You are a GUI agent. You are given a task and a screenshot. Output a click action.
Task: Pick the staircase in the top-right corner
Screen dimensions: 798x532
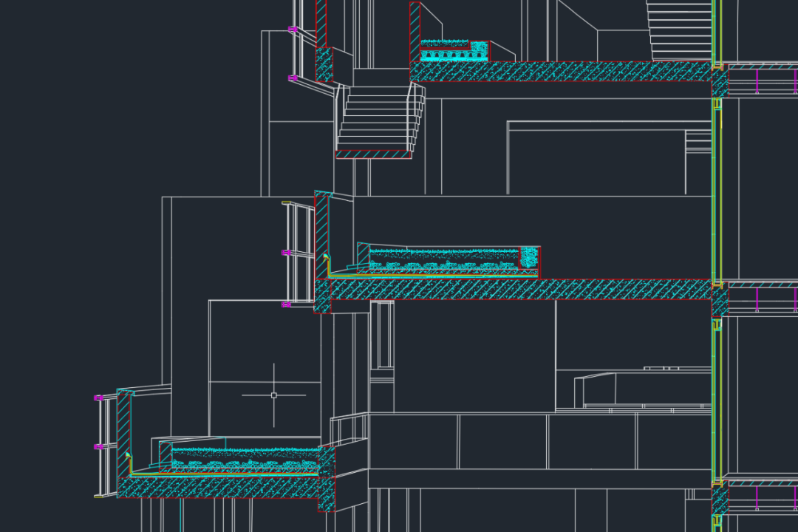680,30
